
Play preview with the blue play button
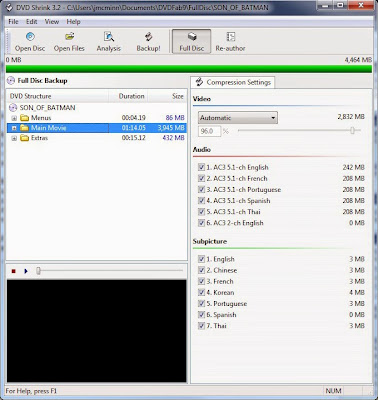(26, 271)
